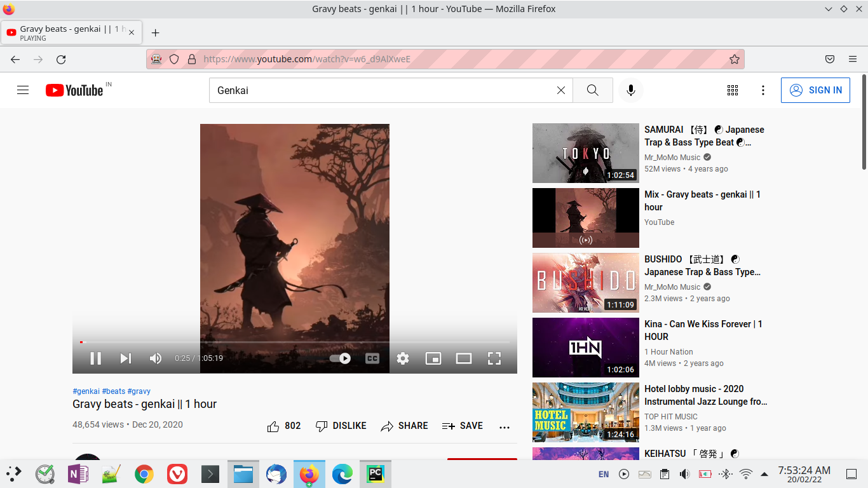Open more actions ellipsis below video
The height and width of the screenshot is (488, 868).
pos(505,427)
